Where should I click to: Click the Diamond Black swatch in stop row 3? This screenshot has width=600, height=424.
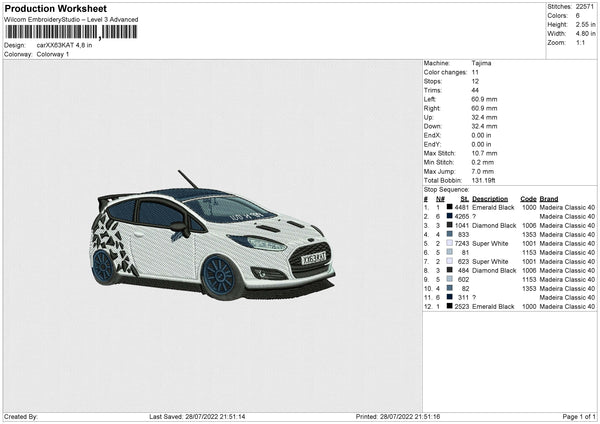tap(449, 225)
